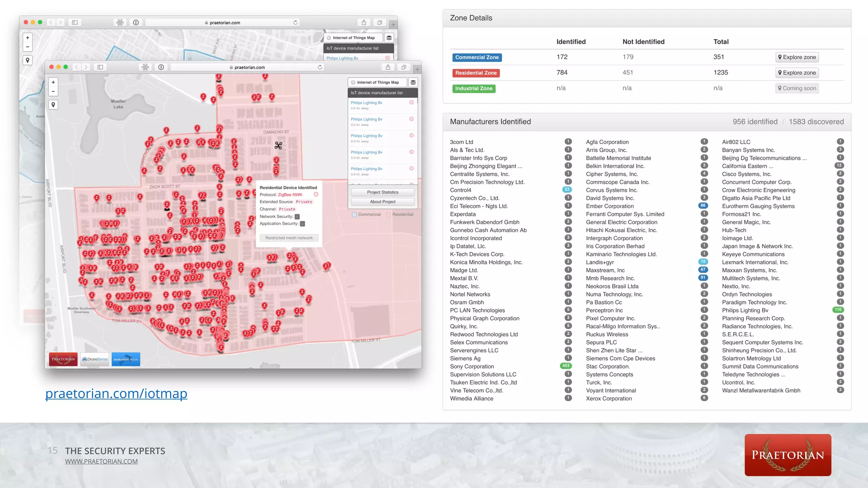The image size is (868, 488).
Task: Open a new Safari tab
Action: 417,69
